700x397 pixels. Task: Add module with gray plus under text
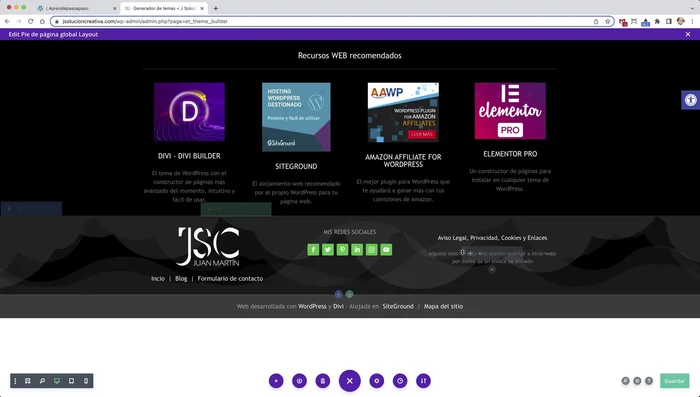pos(492,269)
